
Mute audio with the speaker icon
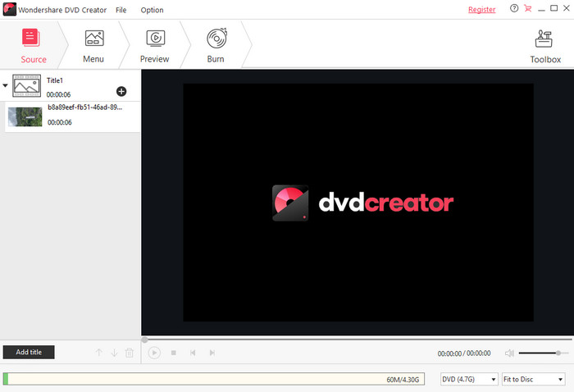pyautogui.click(x=509, y=353)
